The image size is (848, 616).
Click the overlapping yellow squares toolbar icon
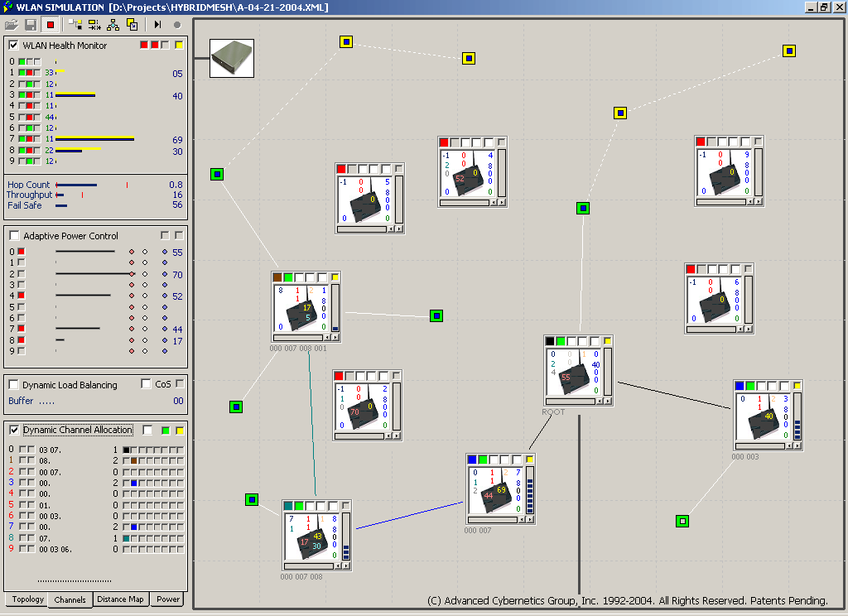pos(132,25)
